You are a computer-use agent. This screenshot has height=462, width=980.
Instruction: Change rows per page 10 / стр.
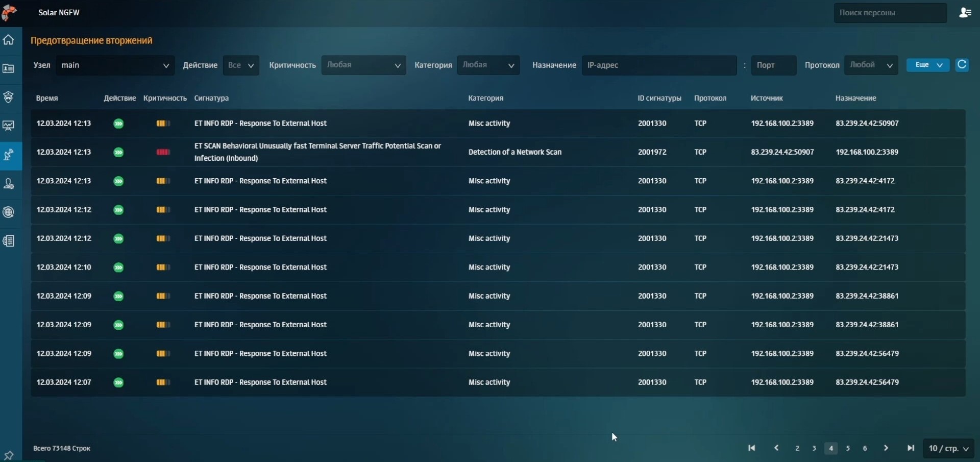948,449
